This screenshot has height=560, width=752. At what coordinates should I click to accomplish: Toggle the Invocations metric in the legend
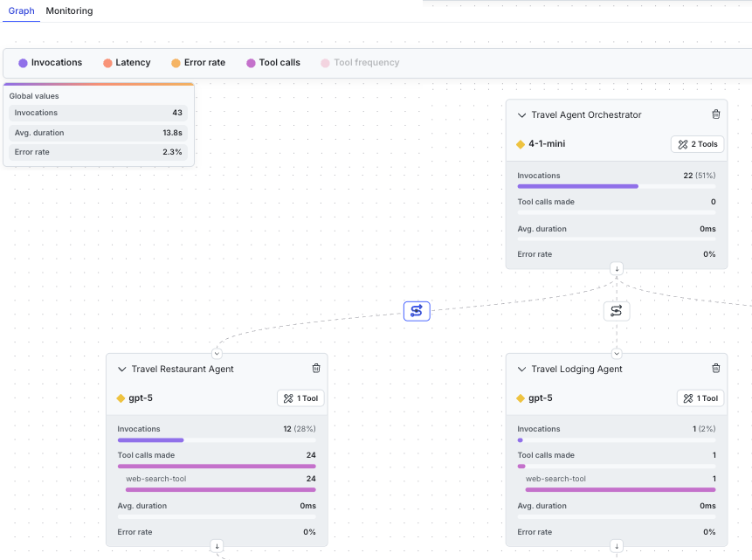50,62
